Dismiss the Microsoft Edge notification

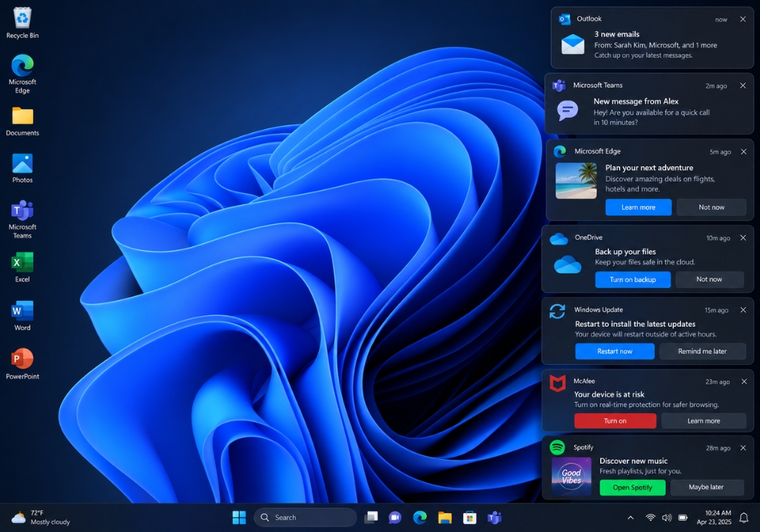pos(743,152)
